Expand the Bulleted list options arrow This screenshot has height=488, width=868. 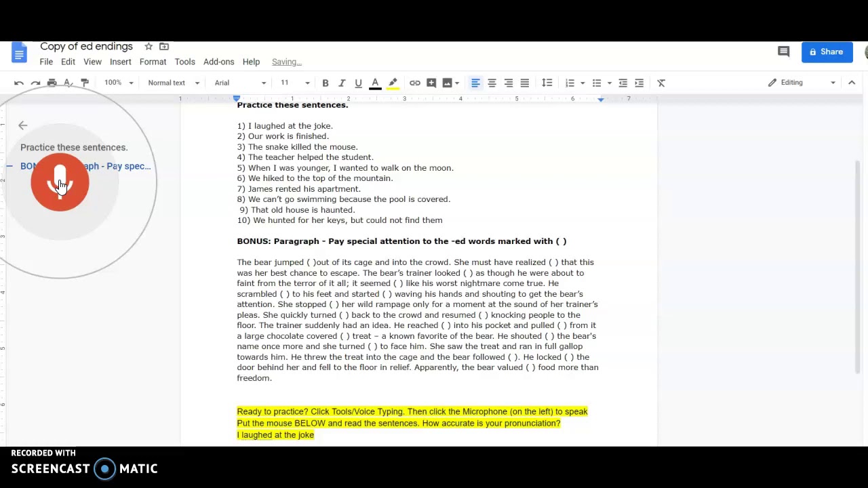(x=609, y=83)
